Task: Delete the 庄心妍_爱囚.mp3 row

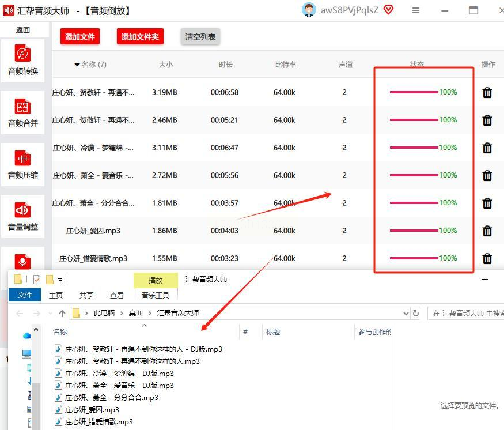Action: (x=487, y=231)
